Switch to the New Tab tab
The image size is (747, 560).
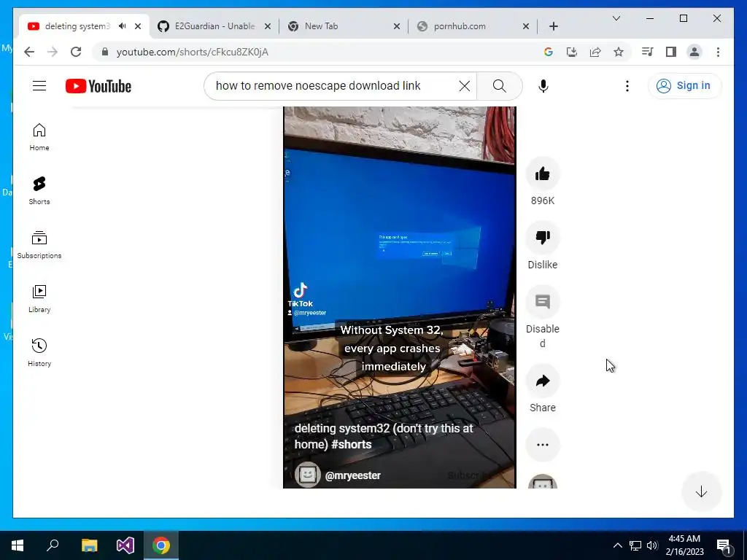click(x=322, y=26)
